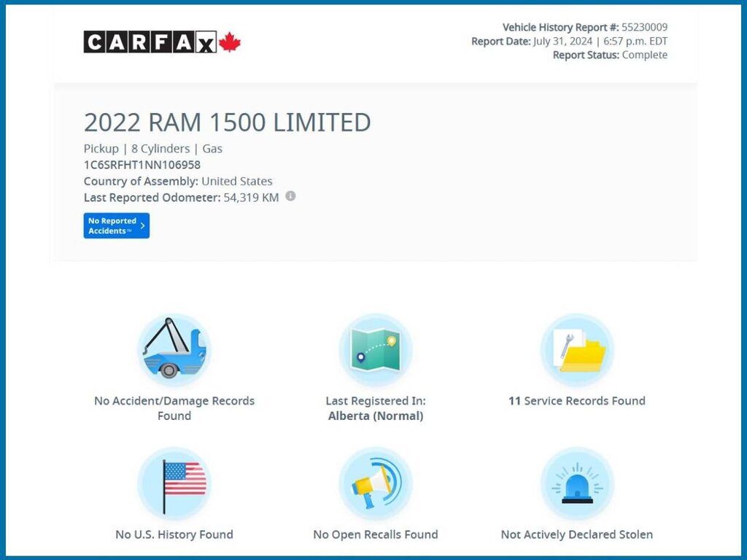
Task: Select "Not Actively Declared Stolen" text
Action: pyautogui.click(x=577, y=534)
